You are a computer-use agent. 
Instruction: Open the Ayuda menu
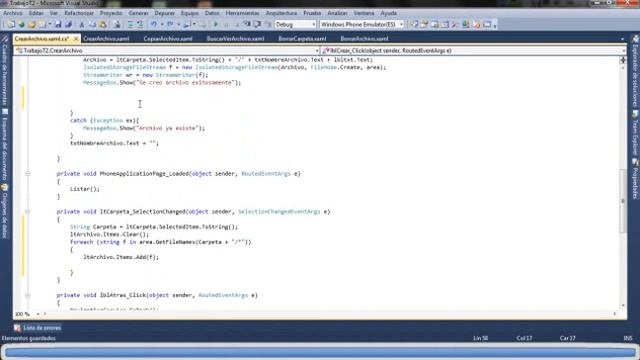click(389, 13)
